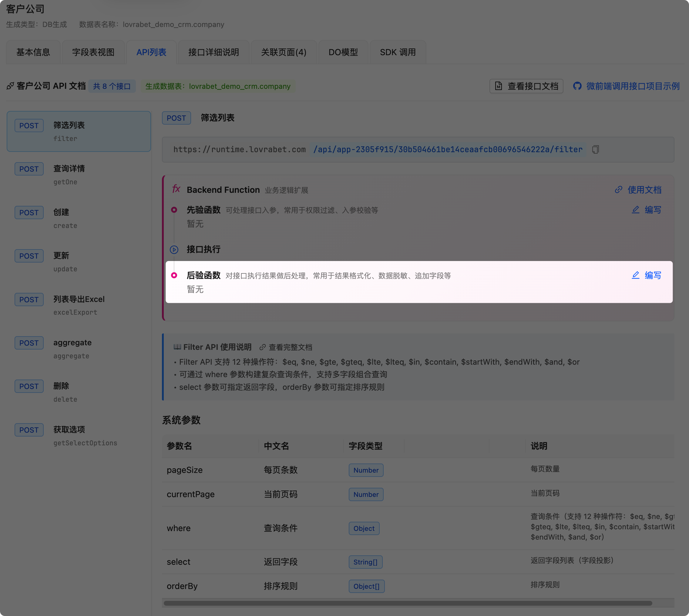Click the book icon in Filter API 使用说明 header
The width and height of the screenshot is (689, 616).
point(177,347)
